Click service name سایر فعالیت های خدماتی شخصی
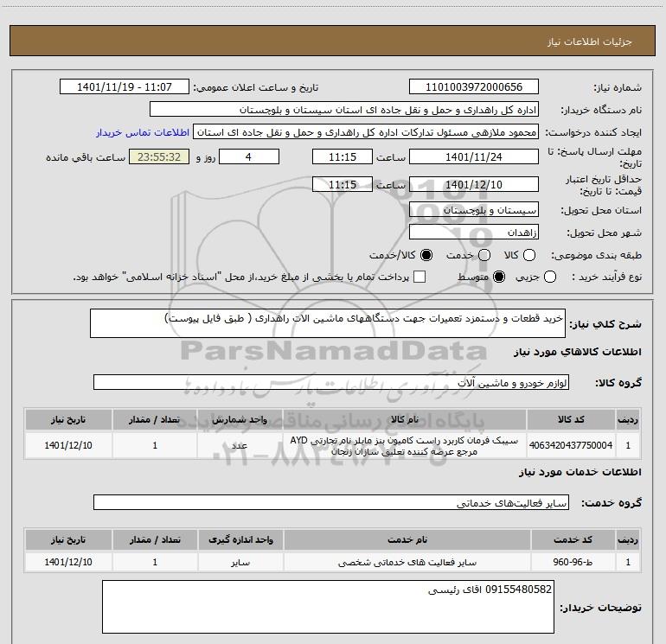The image size is (666, 644). click(x=407, y=562)
